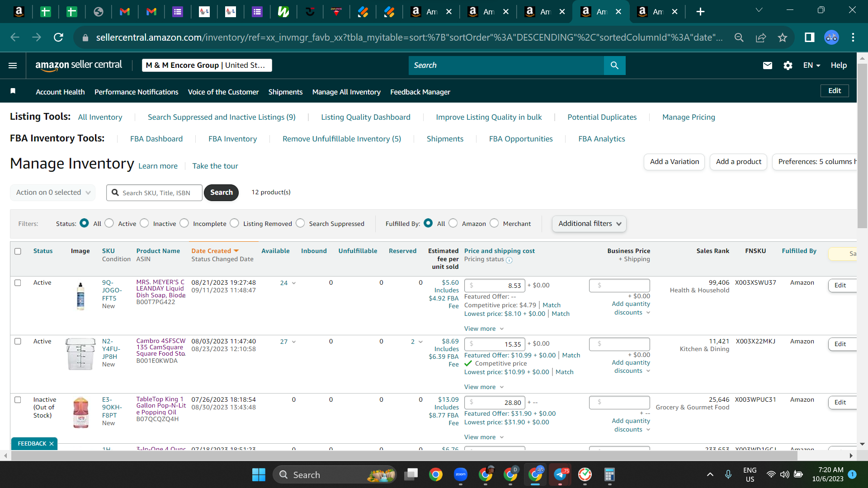The height and width of the screenshot is (488, 868).
Task: Open the Chrome three-dot menu
Action: point(853,38)
